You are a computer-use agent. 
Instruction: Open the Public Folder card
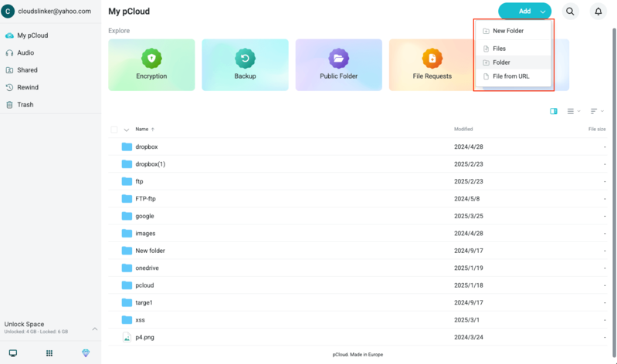[x=339, y=65]
